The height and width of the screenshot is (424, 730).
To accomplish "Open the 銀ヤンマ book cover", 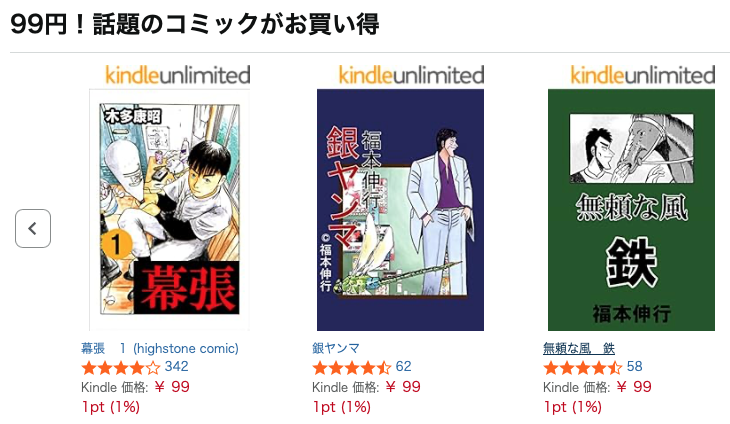I will click(x=400, y=210).
